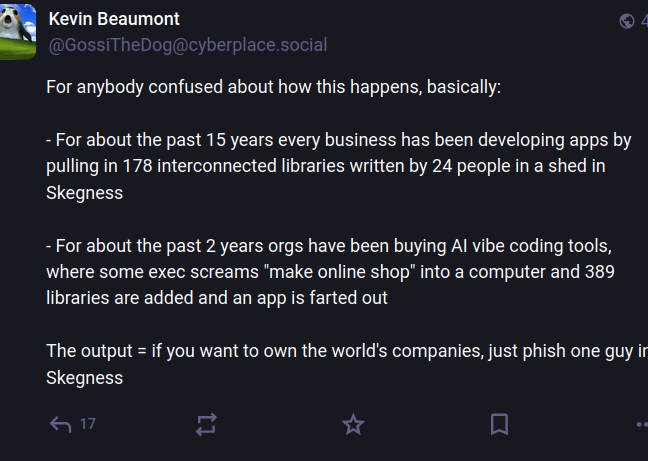Click the post timestamp beside the globe
This screenshot has width=648, height=461.
click(643, 21)
